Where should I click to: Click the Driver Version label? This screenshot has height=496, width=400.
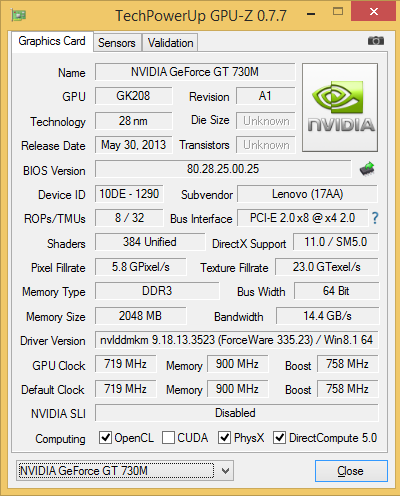[x=53, y=341]
